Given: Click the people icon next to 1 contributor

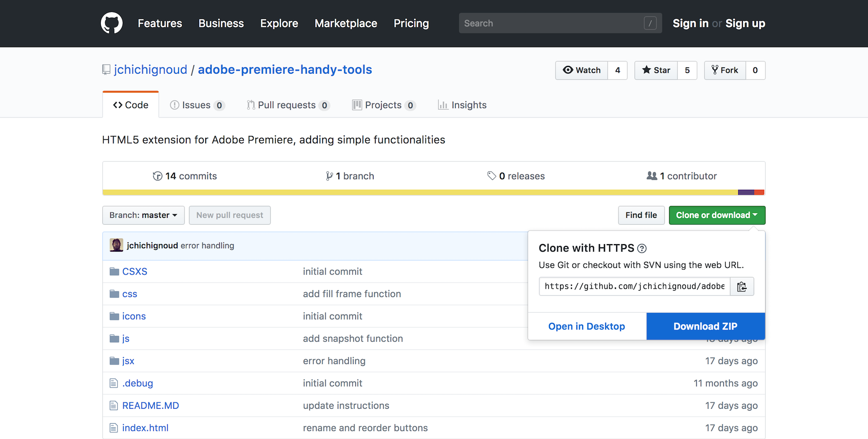Looking at the screenshot, I should coord(652,175).
